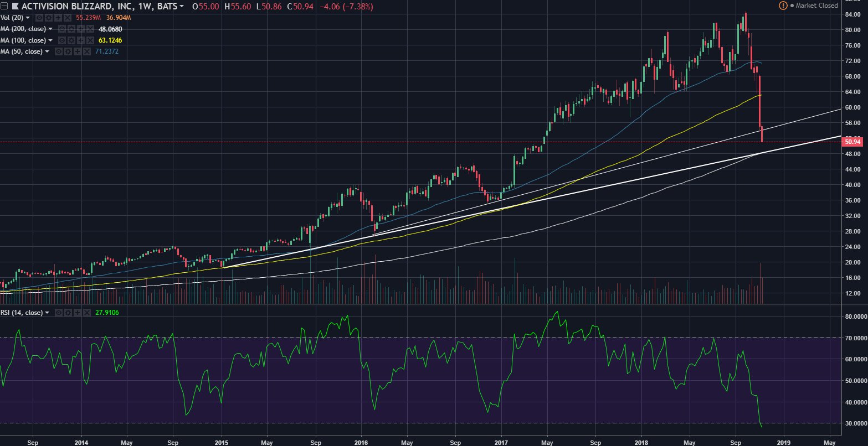Image resolution: width=868 pixels, height=446 pixels.
Task: Click the 2014 label on time axis
Action: tap(81, 443)
